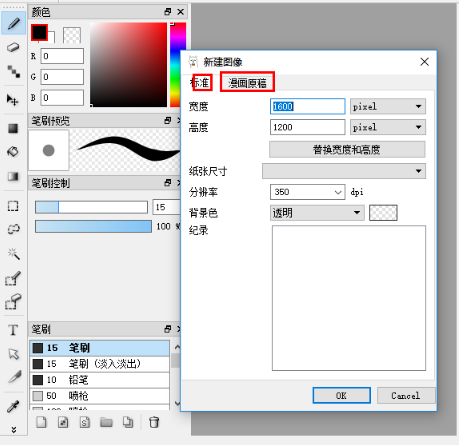Click the brush size field showing 15
This screenshot has height=445, width=459.
pos(166,207)
